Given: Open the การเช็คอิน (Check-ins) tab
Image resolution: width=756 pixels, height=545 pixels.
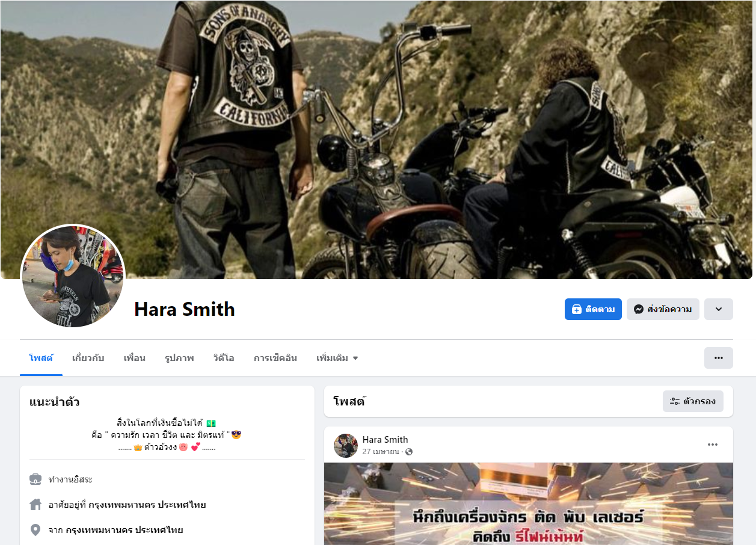Looking at the screenshot, I should click(x=275, y=358).
